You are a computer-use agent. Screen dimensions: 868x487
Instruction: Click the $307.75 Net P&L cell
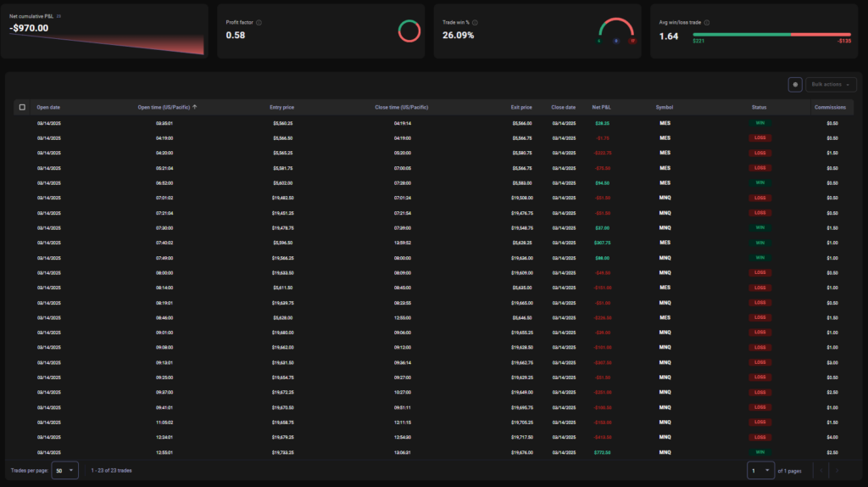coord(602,243)
